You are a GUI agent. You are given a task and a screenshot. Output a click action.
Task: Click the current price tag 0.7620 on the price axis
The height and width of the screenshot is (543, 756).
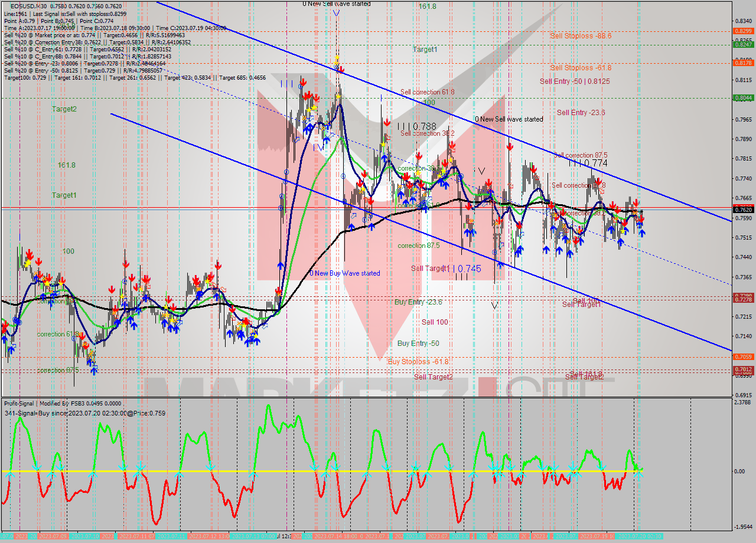743,209
